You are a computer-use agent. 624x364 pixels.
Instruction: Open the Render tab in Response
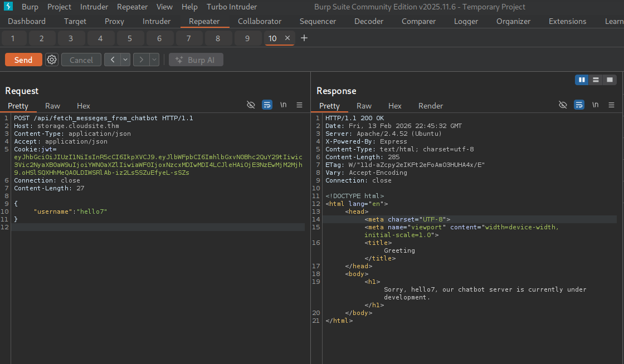click(x=431, y=106)
